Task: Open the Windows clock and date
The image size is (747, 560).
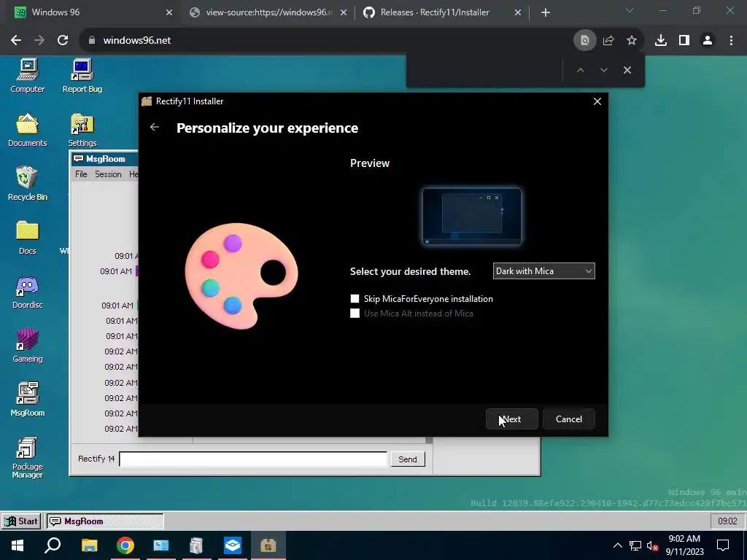Action: 684,545
